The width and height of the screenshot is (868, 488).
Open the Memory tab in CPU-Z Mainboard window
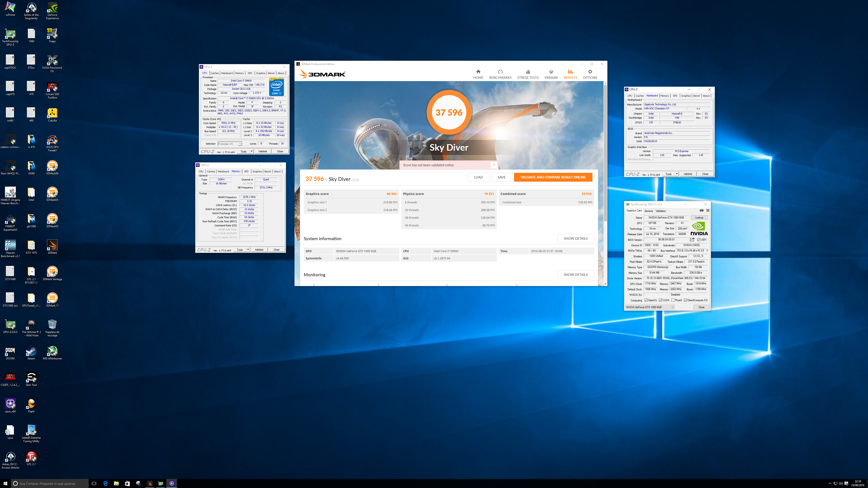pyautogui.click(x=665, y=96)
